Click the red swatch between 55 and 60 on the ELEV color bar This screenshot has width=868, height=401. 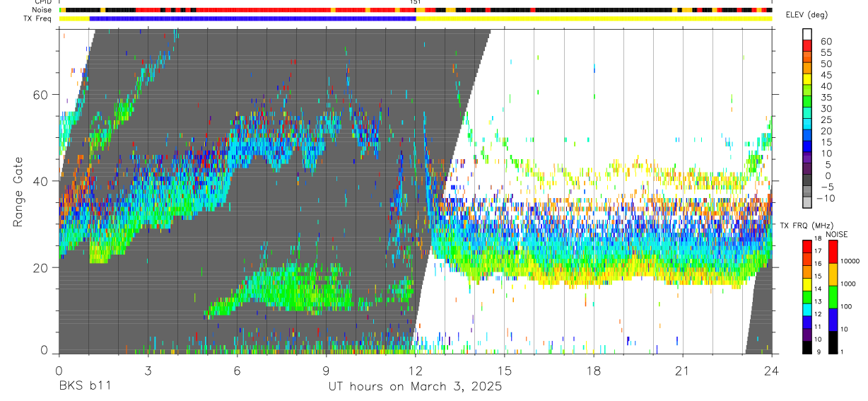click(807, 46)
